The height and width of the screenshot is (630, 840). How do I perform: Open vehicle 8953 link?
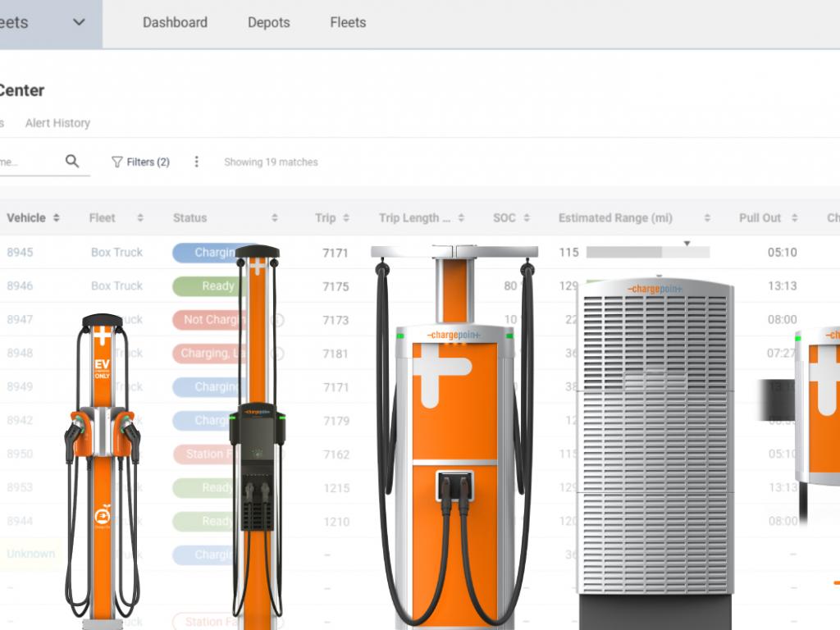20,487
